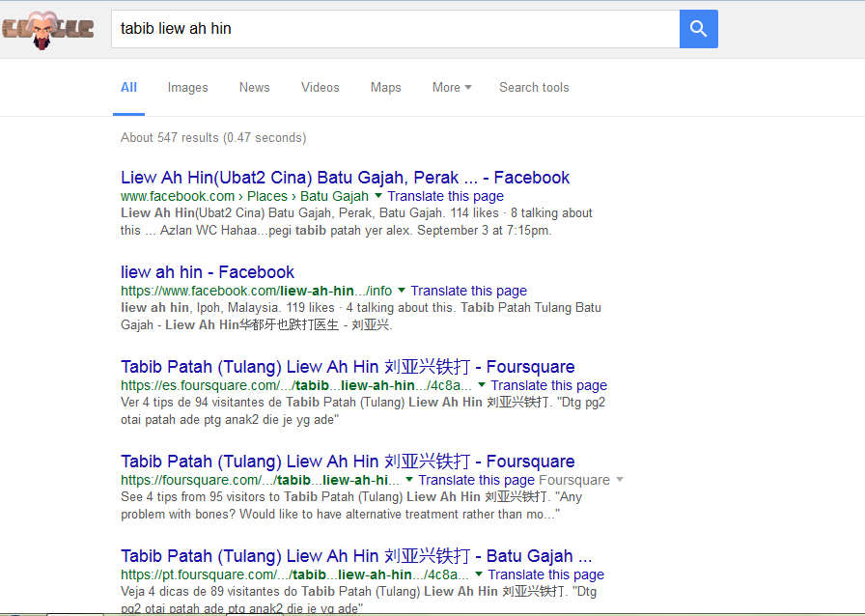Viewport: 865px width, 616px height.
Task: Open the Google doodle logo
Action: pyautogui.click(x=47, y=30)
